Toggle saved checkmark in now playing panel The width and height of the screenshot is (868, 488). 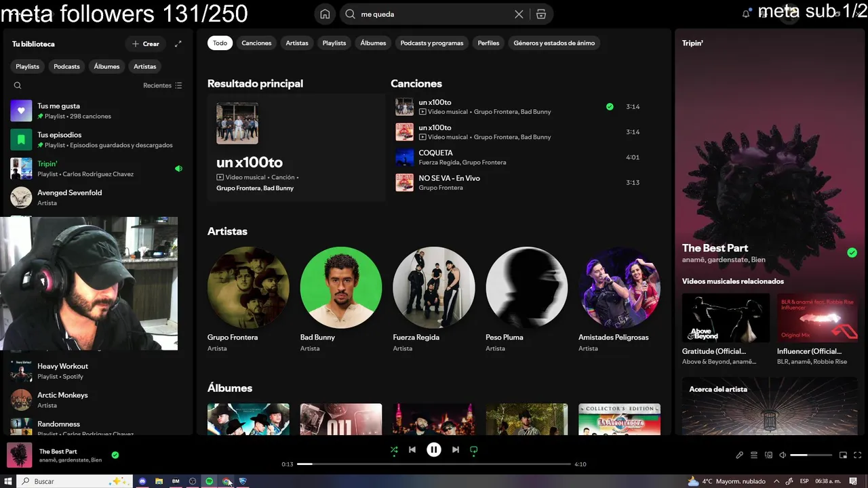(x=852, y=253)
